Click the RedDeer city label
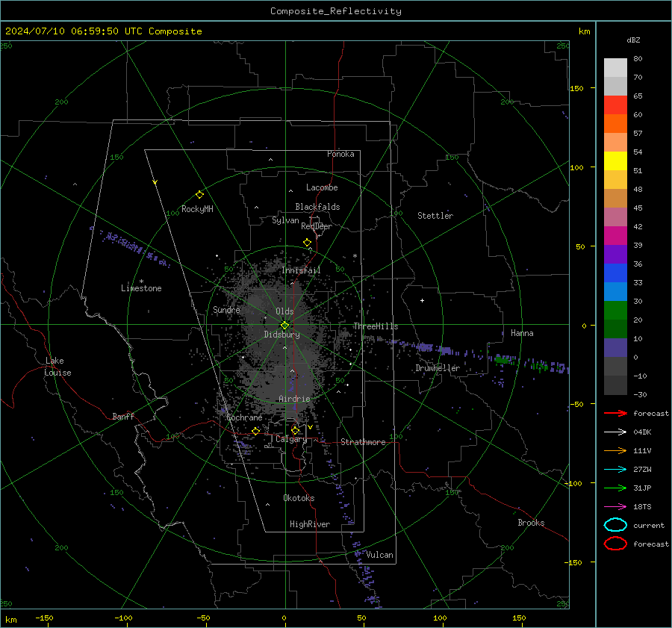Screen dimensions: 672x628 [317, 226]
